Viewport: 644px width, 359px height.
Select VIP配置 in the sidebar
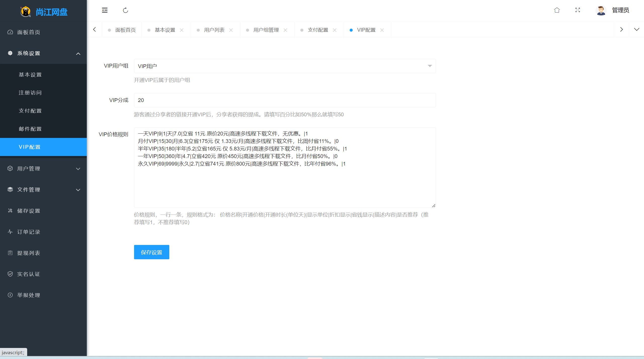43,147
